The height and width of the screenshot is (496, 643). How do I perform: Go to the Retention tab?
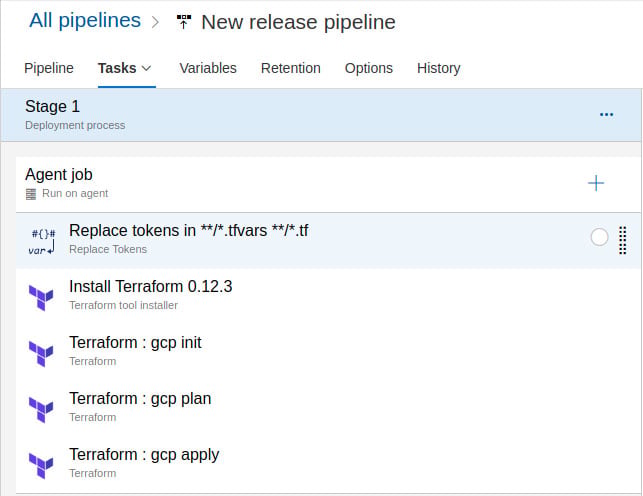click(291, 68)
